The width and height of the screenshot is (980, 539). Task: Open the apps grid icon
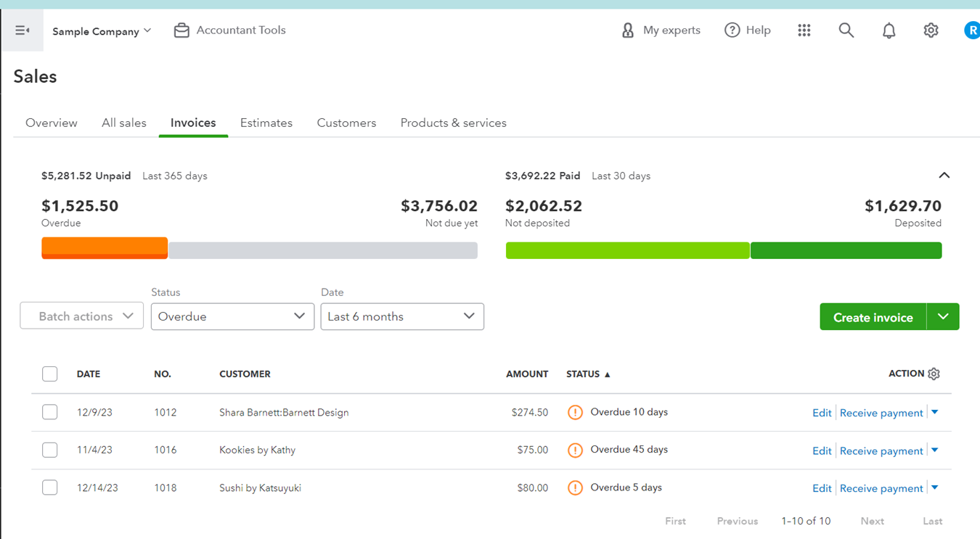[804, 30]
